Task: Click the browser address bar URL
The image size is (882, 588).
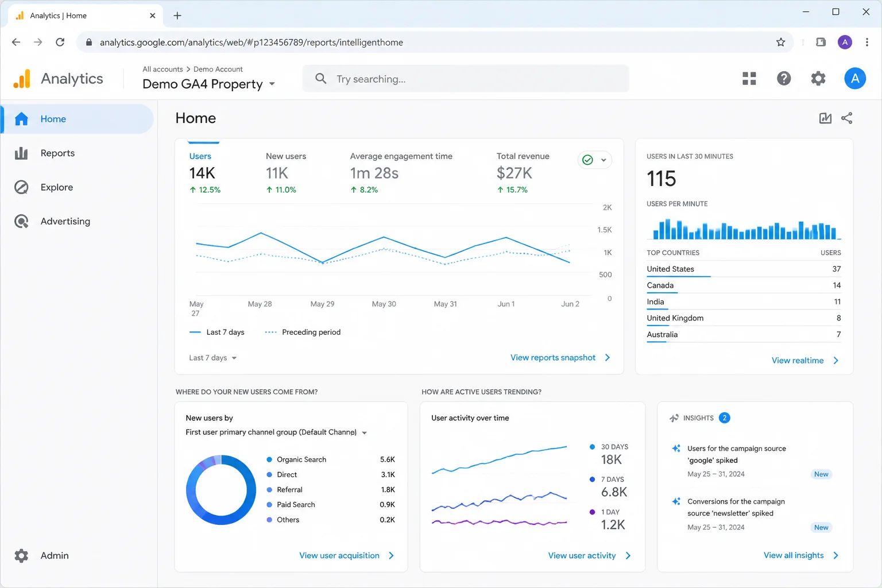Action: [252, 42]
